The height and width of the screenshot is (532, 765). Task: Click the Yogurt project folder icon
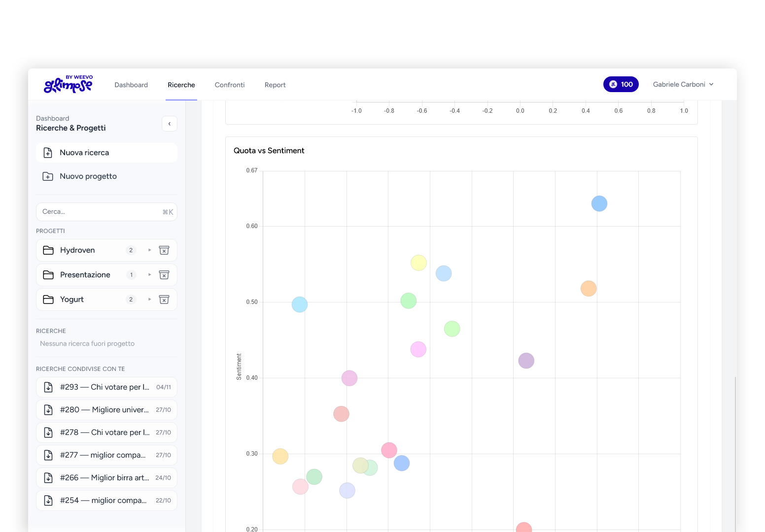(x=48, y=299)
